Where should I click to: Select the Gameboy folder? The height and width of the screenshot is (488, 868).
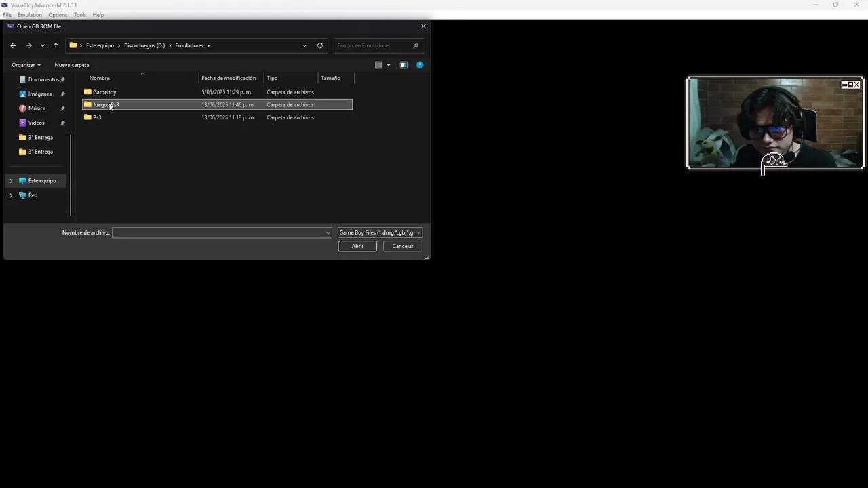click(104, 92)
